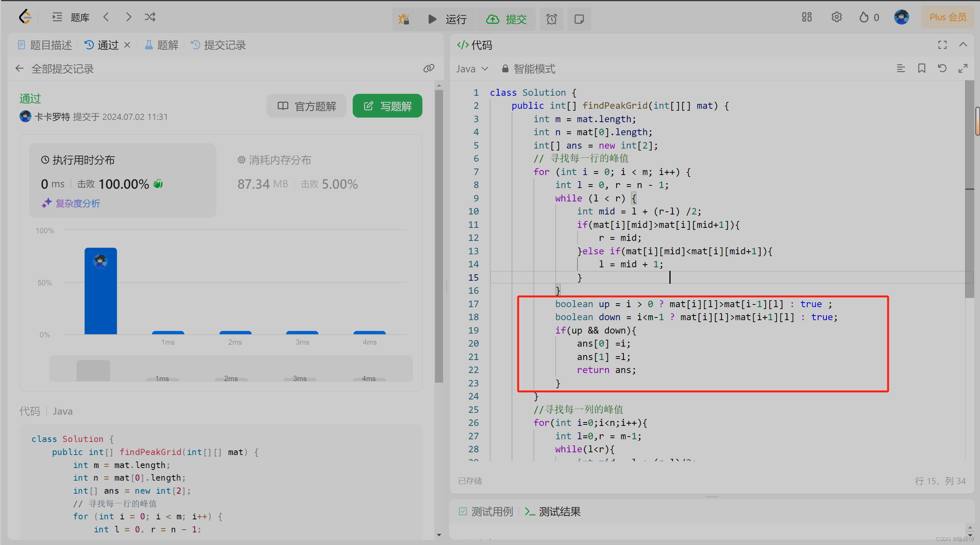This screenshot has height=545, width=980.
Task: Close the 通过 tab
Action: coord(127,45)
